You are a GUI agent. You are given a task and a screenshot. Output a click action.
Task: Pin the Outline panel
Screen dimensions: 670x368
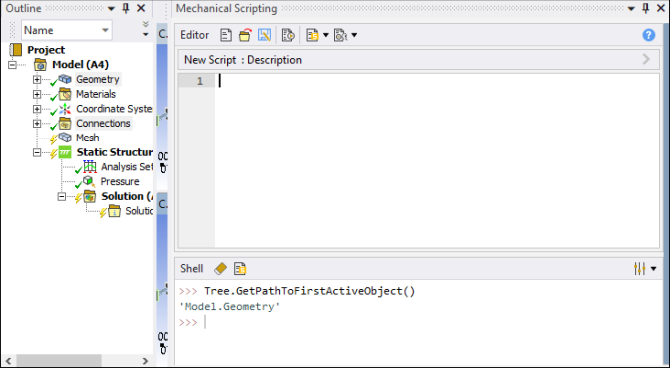pos(126,8)
